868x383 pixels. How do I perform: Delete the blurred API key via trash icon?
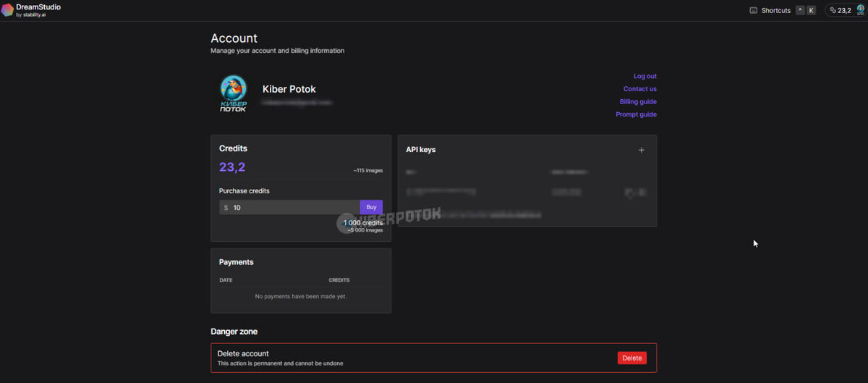643,193
